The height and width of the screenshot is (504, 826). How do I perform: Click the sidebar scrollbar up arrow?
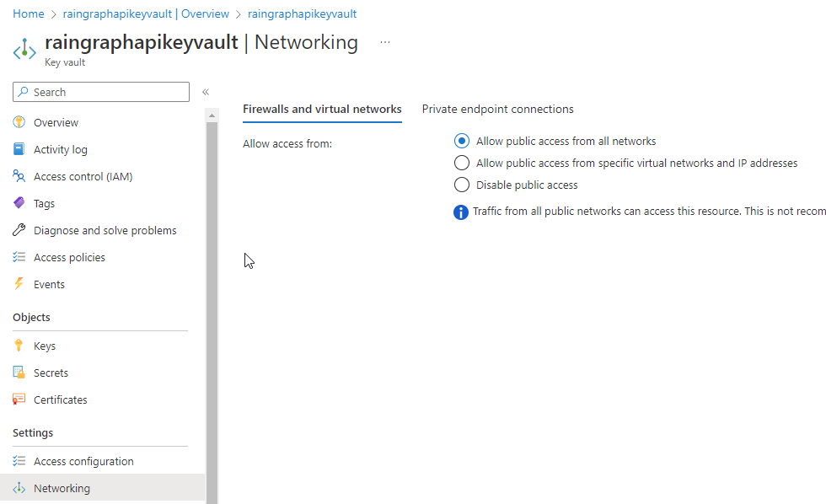tap(212, 115)
